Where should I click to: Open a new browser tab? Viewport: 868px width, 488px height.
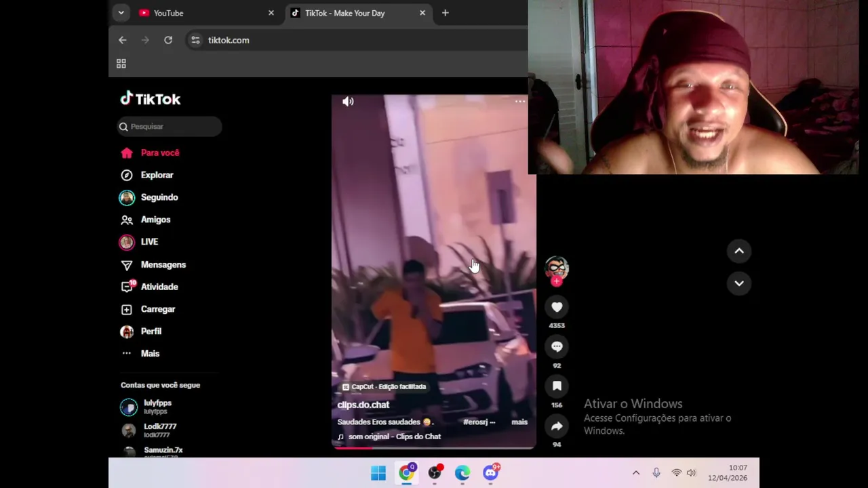(446, 13)
